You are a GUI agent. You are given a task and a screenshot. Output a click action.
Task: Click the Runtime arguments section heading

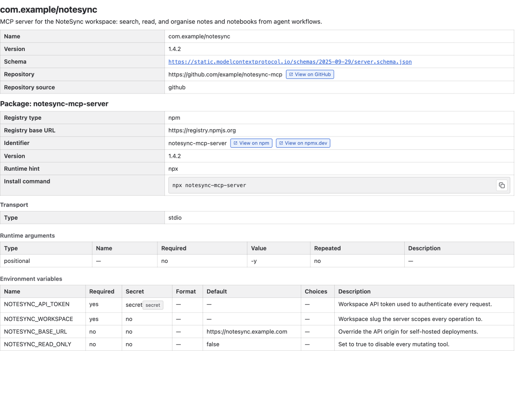27,236
